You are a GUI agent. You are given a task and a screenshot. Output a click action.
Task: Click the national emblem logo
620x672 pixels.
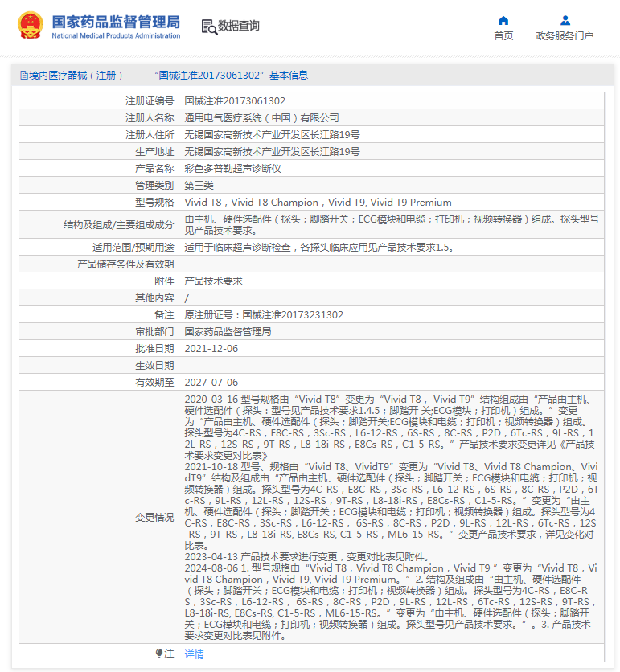click(31, 26)
